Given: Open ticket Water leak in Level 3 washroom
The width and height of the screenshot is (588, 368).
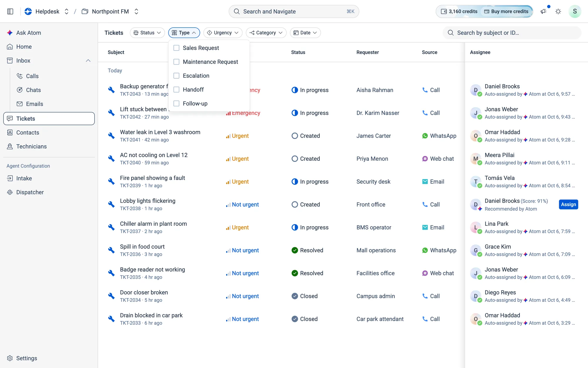Looking at the screenshot, I should [160, 132].
